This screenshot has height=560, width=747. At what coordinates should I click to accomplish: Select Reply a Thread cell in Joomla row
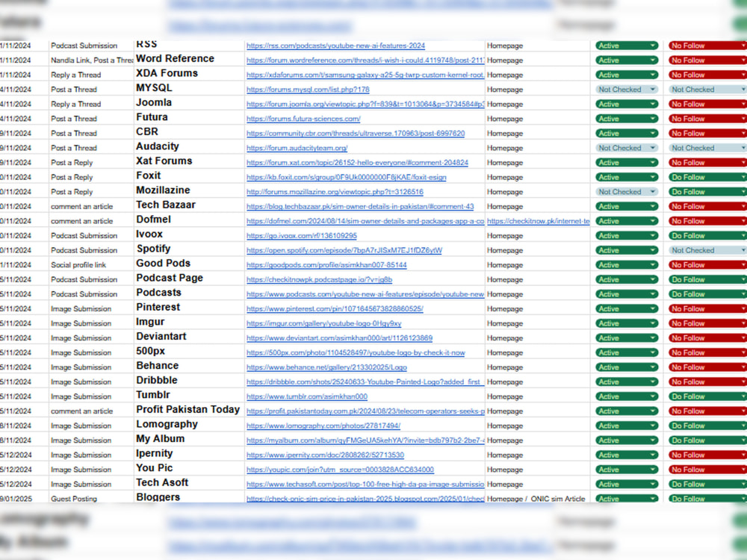tap(91, 105)
